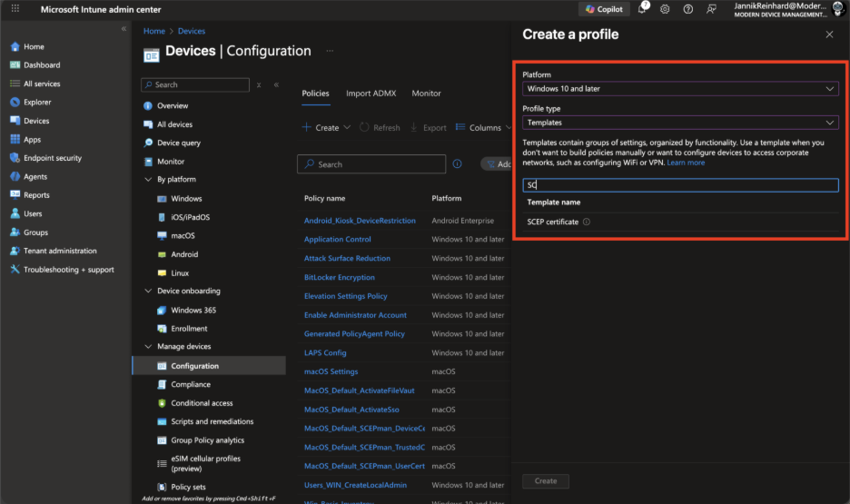
Task: Close the Create a profile panel
Action: 829,35
